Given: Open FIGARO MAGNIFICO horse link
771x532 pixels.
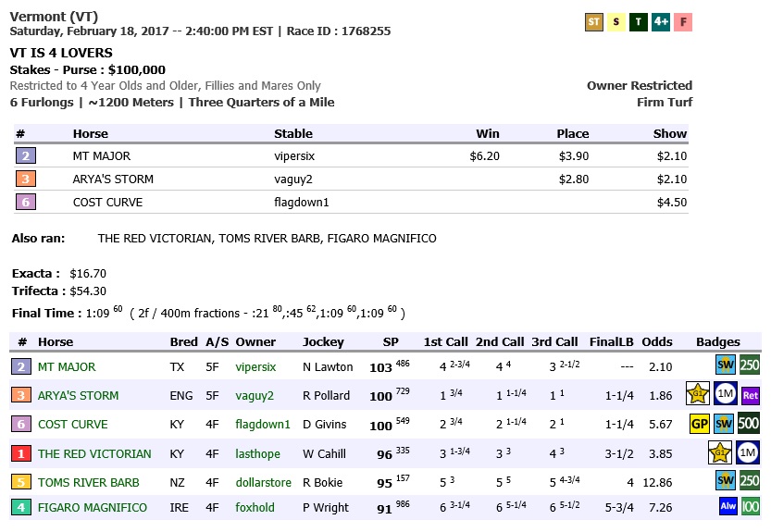Looking at the screenshot, I should (92, 508).
